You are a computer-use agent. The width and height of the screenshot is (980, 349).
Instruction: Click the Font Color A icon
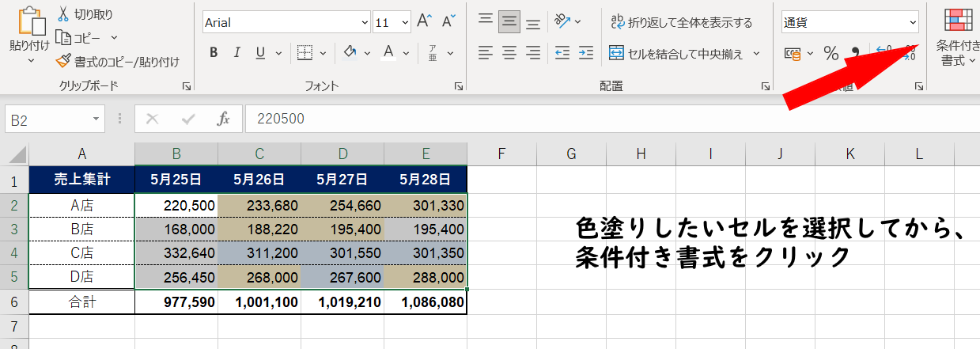tap(388, 53)
